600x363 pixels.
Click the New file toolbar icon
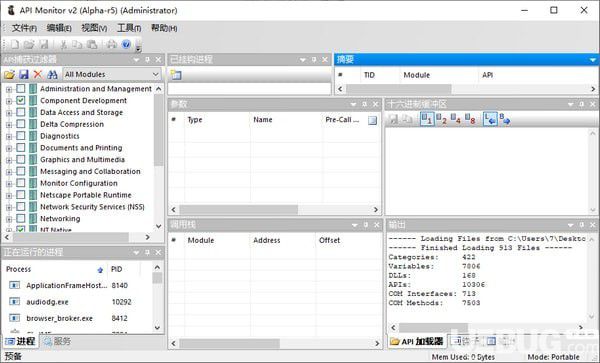(15, 44)
